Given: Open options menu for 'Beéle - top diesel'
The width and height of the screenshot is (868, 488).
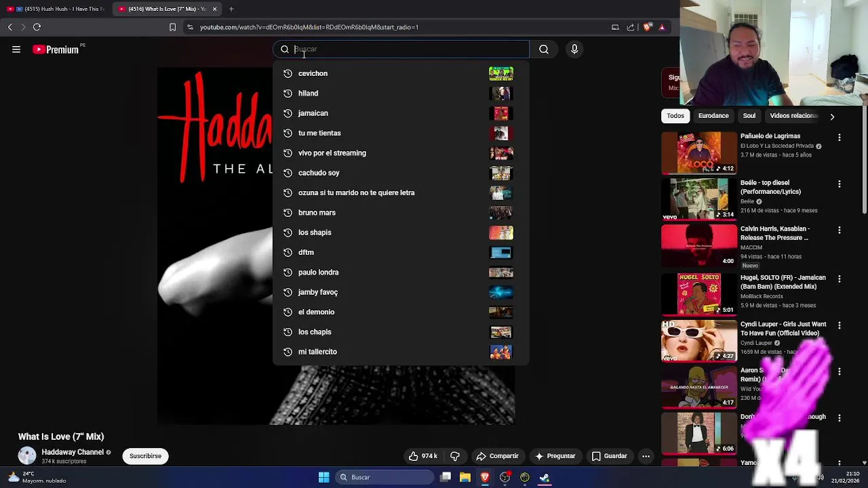Looking at the screenshot, I should tap(840, 184).
